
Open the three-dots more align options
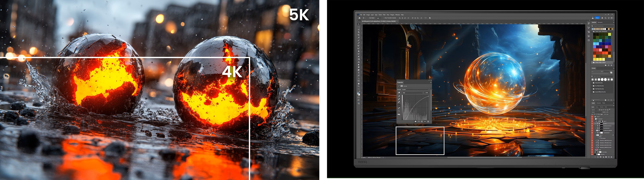tap(426, 18)
